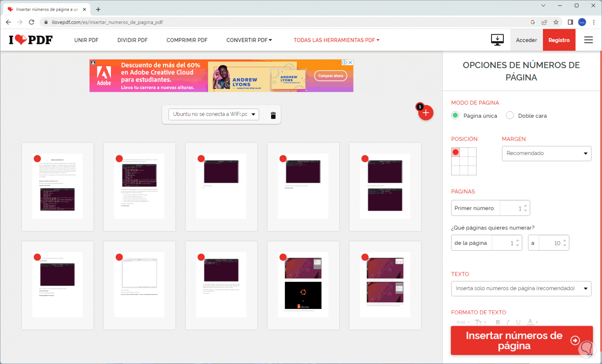Open a new browser tab
This screenshot has width=602, height=364.
98,9
